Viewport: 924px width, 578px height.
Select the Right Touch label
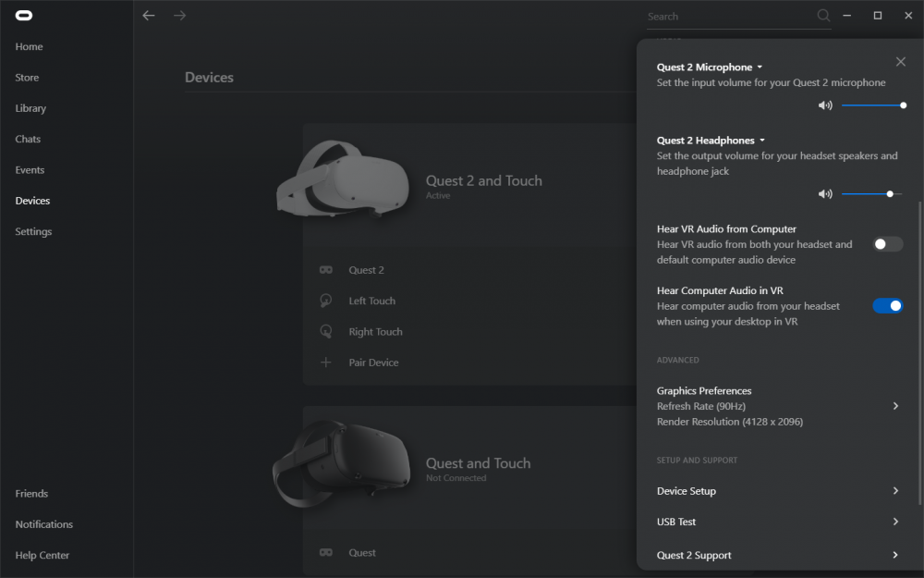click(375, 332)
